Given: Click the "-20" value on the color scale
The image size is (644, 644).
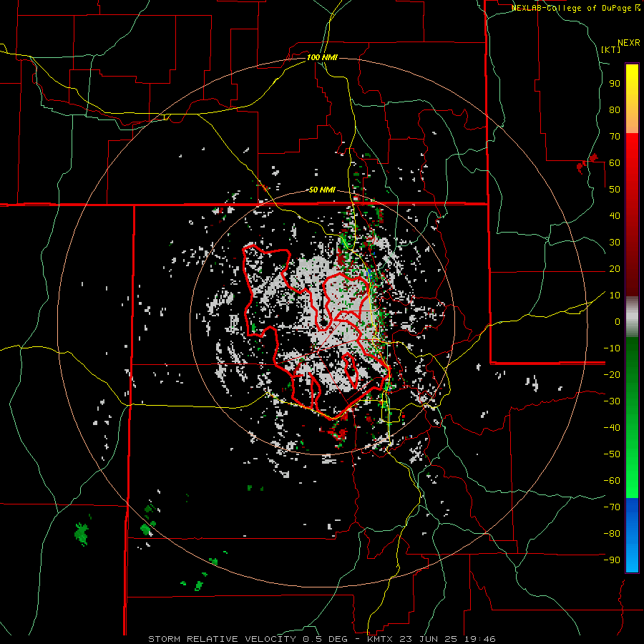Looking at the screenshot, I should pos(612,375).
